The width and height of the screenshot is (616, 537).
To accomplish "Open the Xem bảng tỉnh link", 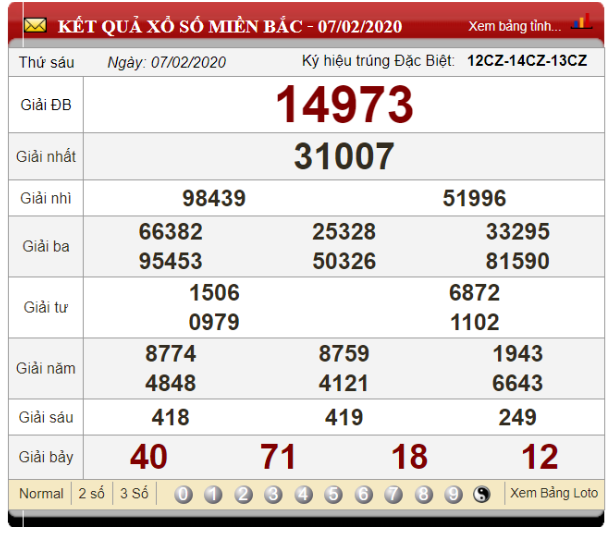I will (x=515, y=26).
